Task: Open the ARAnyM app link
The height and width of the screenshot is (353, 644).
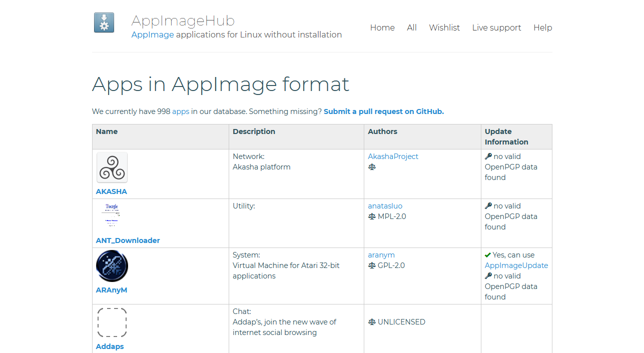Action: pyautogui.click(x=112, y=290)
